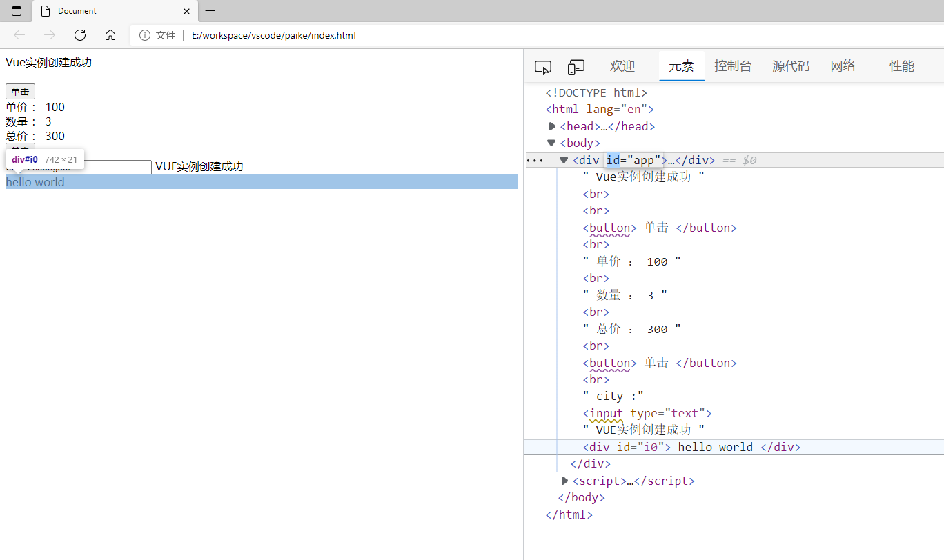Viewport: 944px width, 560px height.
Task: Select the " 数量 ： 3 " text node
Action: [625, 295]
